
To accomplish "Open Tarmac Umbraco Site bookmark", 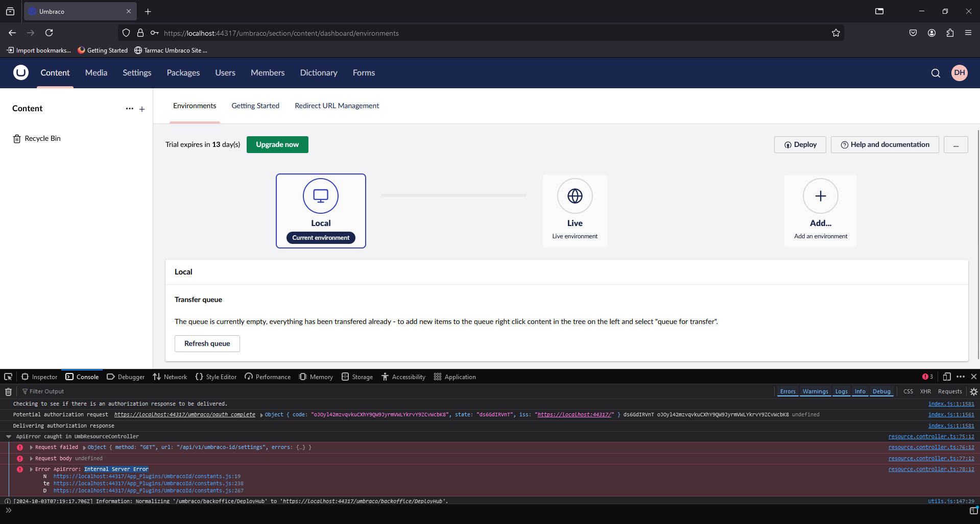I will pos(171,51).
